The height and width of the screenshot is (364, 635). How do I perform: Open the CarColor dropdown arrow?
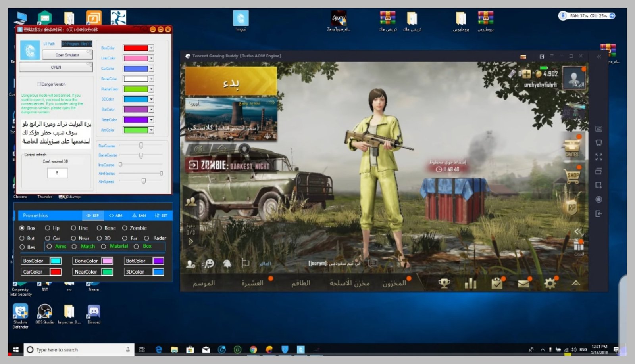[151, 69]
